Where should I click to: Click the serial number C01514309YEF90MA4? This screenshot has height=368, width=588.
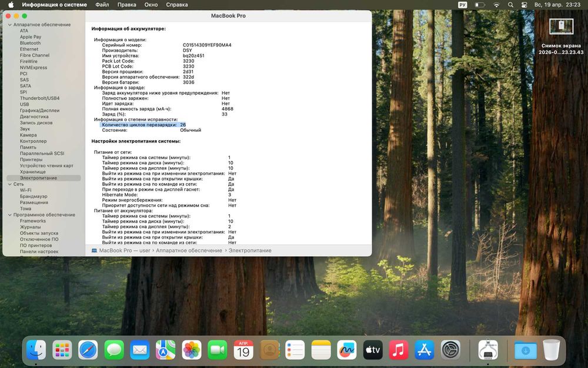[207, 45]
